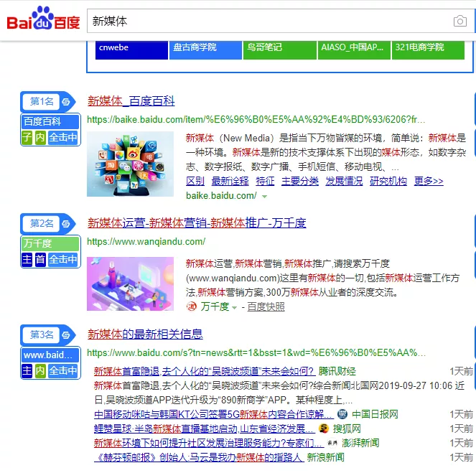Click the www.baid... site badge
The height and width of the screenshot is (473, 476).
tap(50, 355)
